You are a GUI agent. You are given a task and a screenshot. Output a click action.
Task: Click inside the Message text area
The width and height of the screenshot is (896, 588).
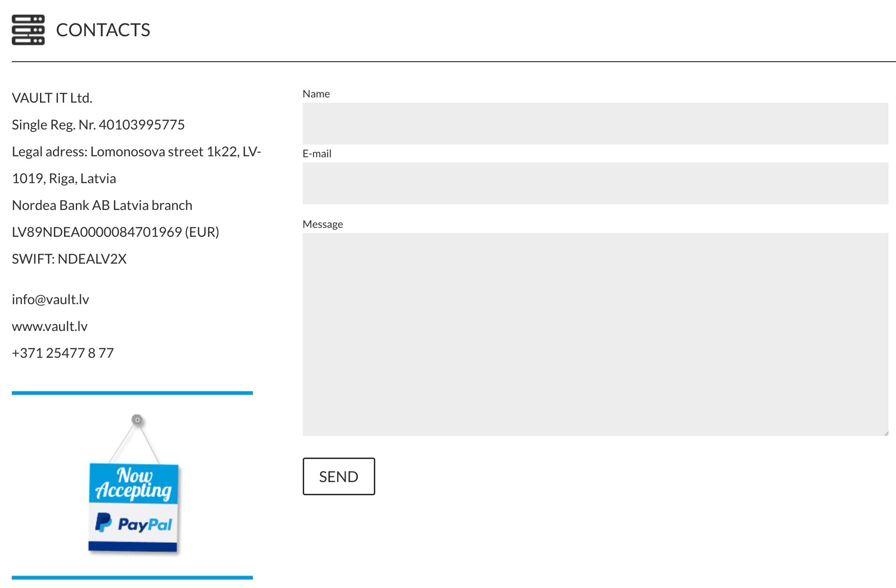(595, 334)
